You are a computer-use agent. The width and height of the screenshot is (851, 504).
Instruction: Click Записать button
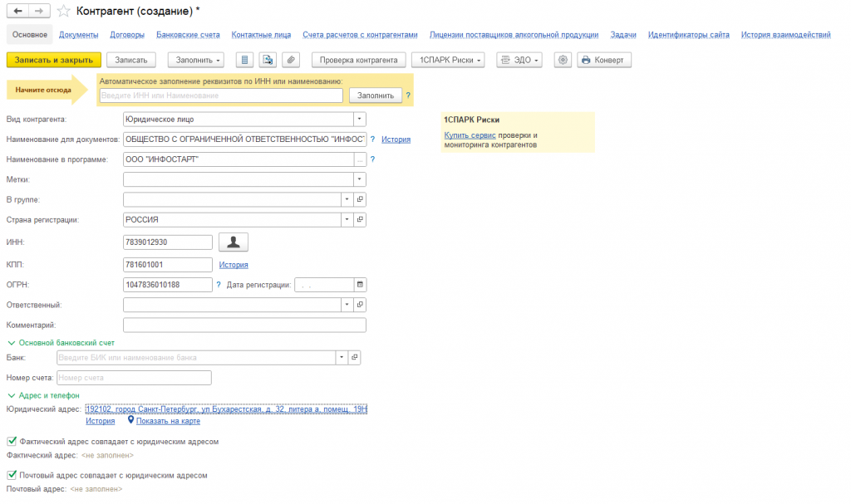(x=130, y=61)
